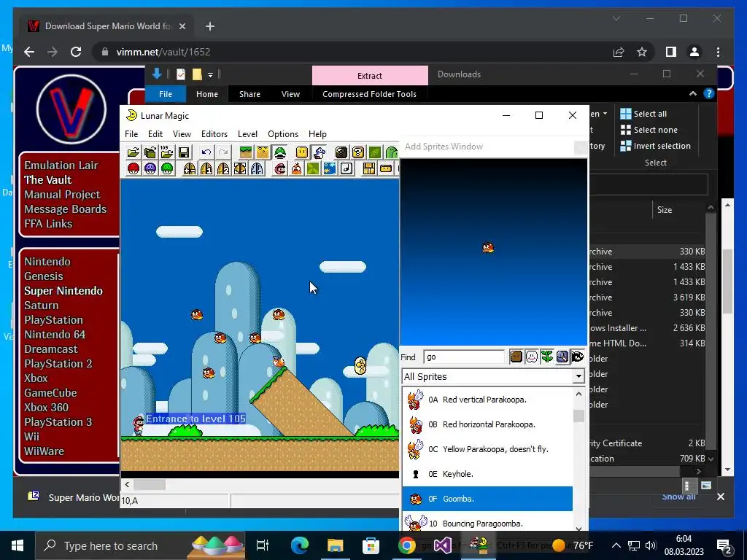Screen dimensions: 747x560
Task: Click the open level number 105 icon
Action: [x=167, y=152]
